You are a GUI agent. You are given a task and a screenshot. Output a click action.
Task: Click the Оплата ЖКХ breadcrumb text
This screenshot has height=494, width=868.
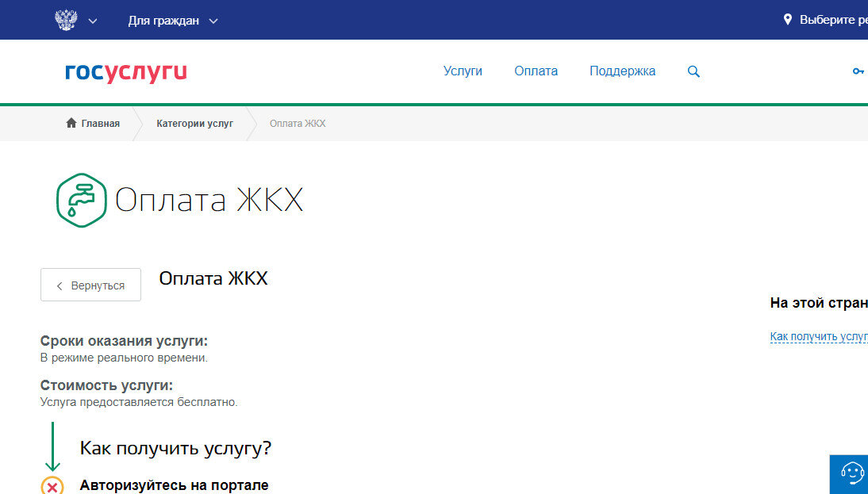(x=298, y=124)
